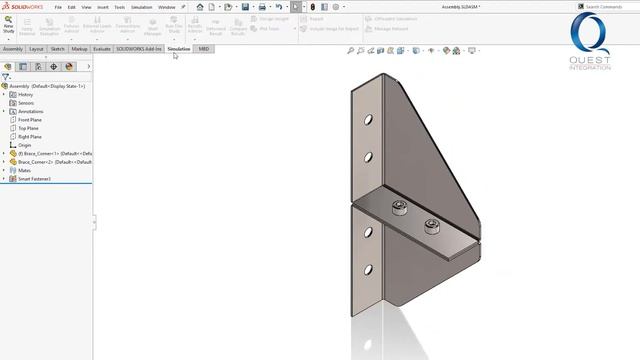Activate the Select cursor tool
The image size is (640, 360).
(296, 7)
